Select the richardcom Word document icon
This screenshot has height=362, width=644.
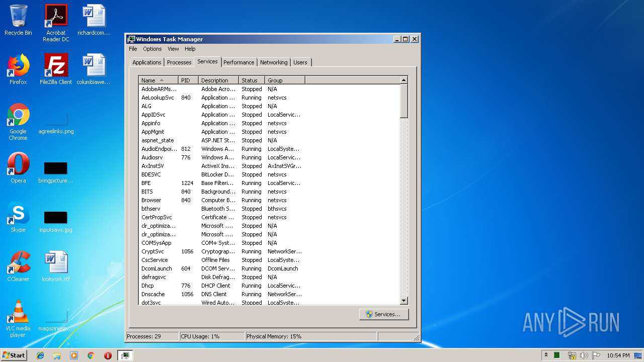[94, 20]
